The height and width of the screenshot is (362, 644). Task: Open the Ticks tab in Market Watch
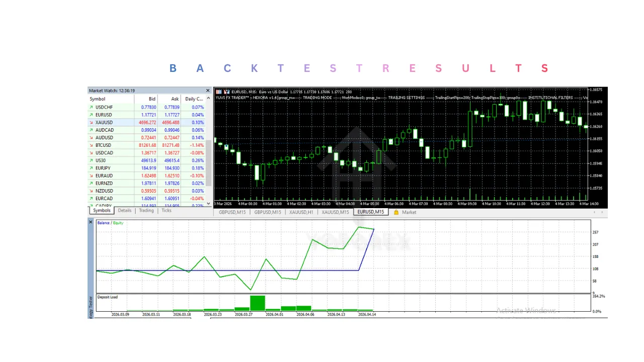(167, 211)
